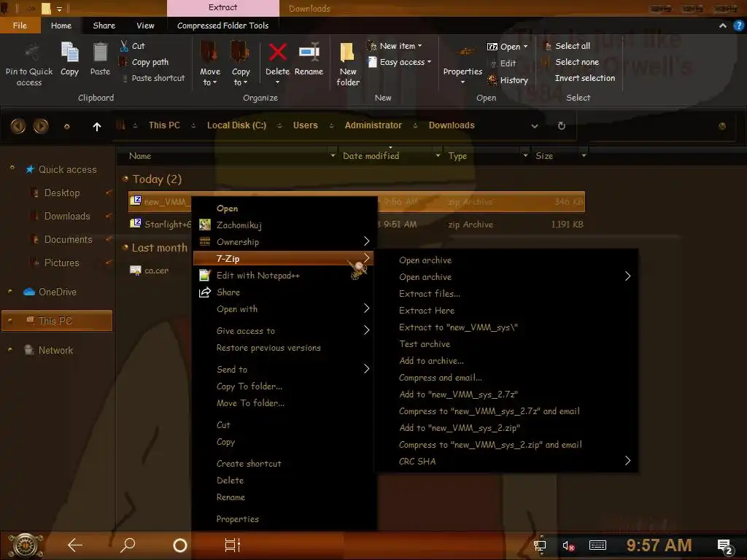Click the muted volume tray icon
The image size is (747, 560).
[568, 545]
